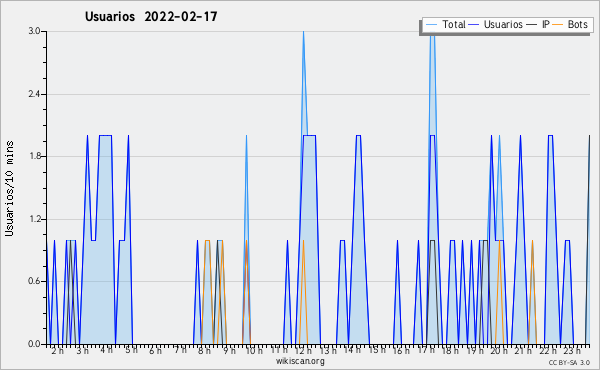Screen dimensions: 600x370
Task: Click the Total peak at 3.0 near 12 h
Action: click(303, 32)
